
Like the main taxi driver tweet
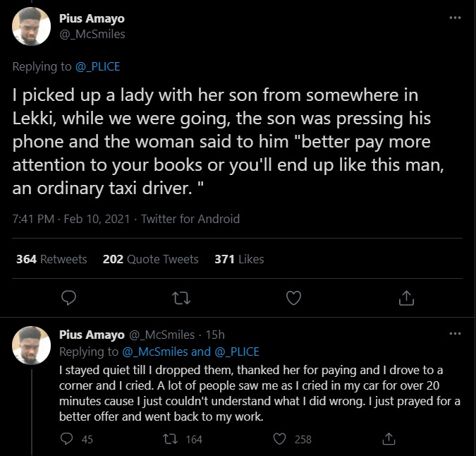tap(293, 298)
